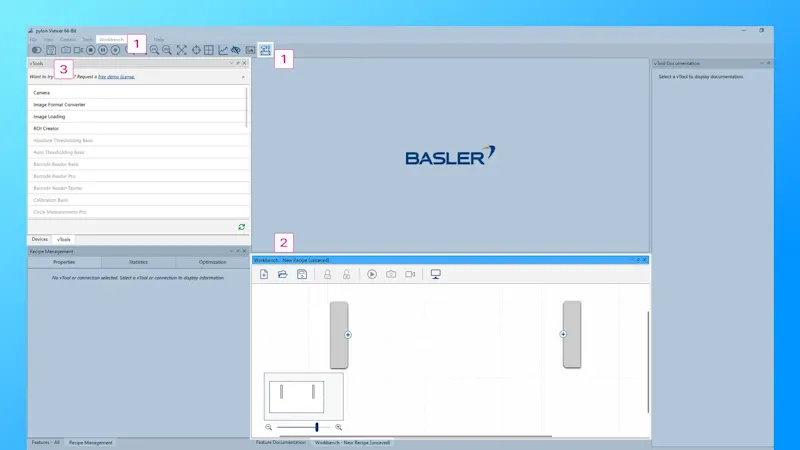Select Circle Measurements Pro vTool
The image size is (800, 450).
coord(137,212)
